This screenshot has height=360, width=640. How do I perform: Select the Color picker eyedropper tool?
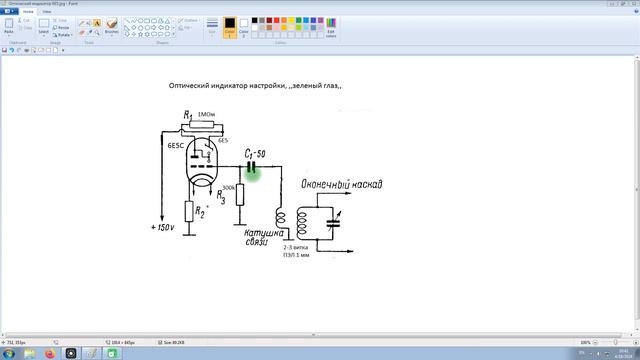(x=90, y=32)
